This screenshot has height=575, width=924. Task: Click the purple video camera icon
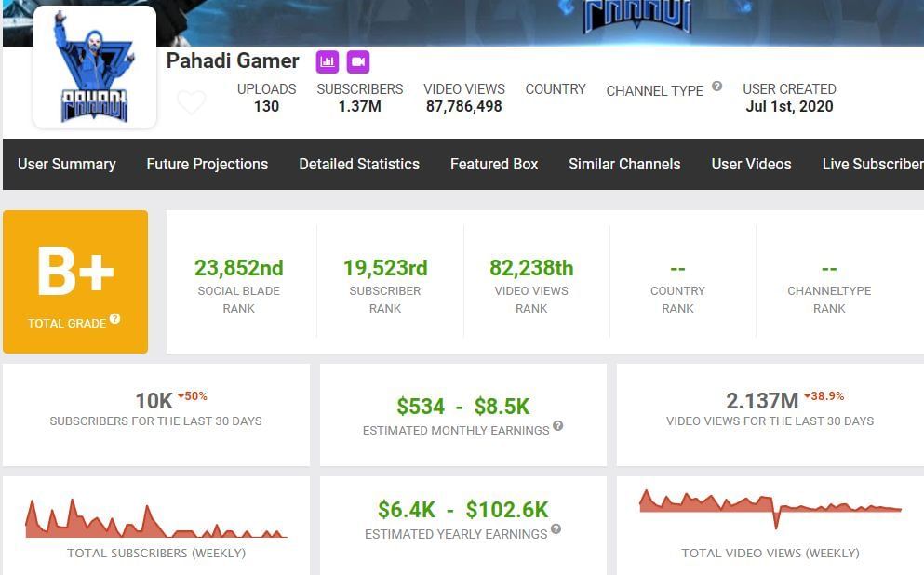(358, 61)
